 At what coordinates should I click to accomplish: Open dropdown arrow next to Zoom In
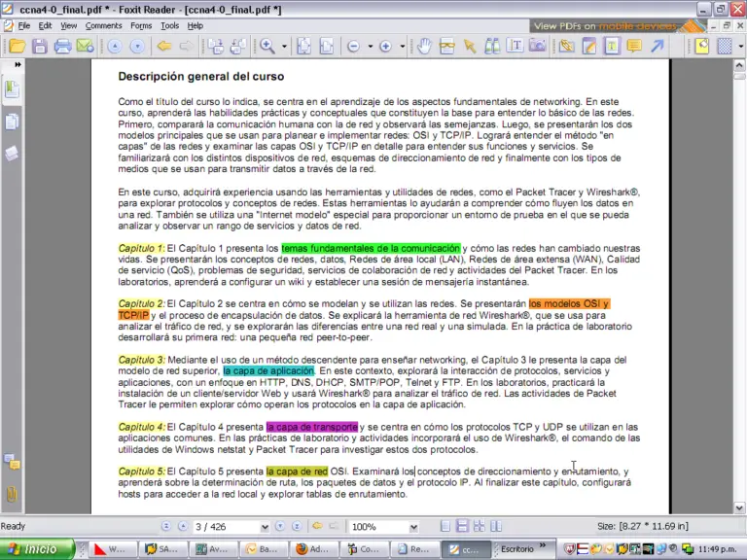click(403, 47)
